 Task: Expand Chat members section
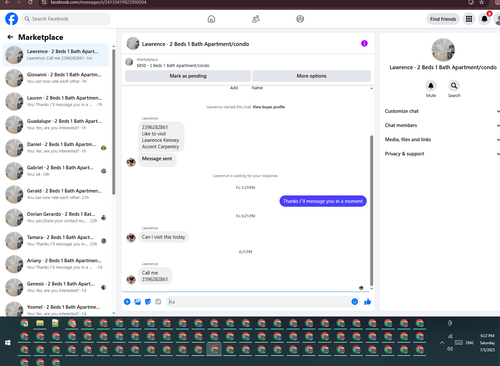tap(442, 125)
